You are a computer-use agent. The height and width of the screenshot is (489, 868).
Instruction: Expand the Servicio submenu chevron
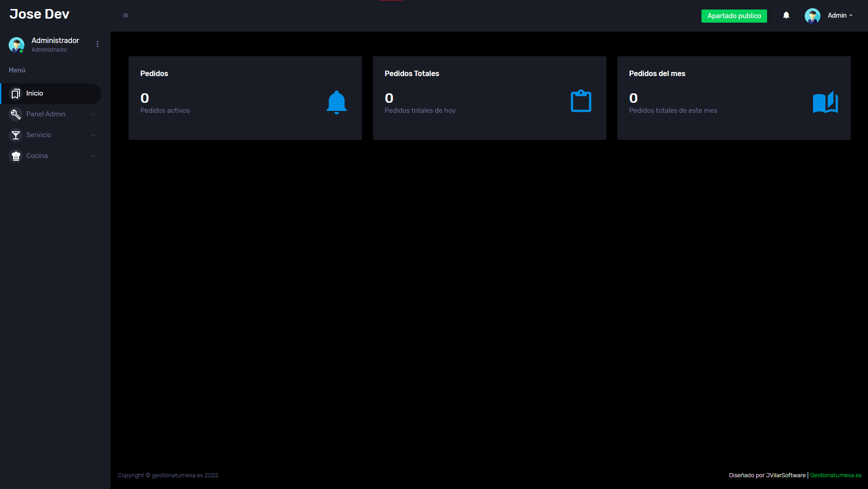(x=93, y=135)
